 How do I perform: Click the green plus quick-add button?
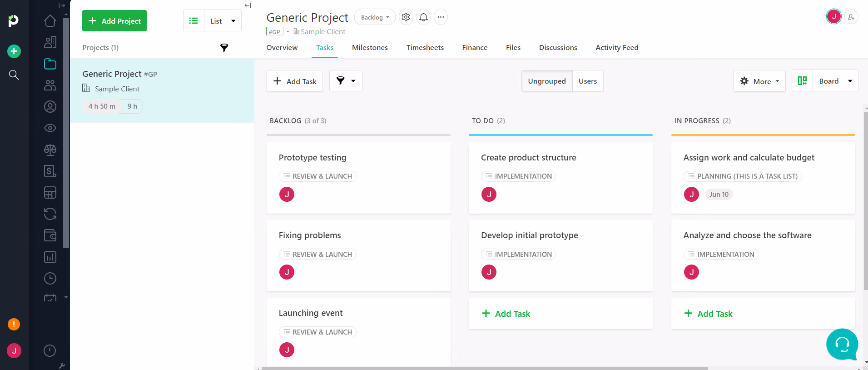point(14,51)
